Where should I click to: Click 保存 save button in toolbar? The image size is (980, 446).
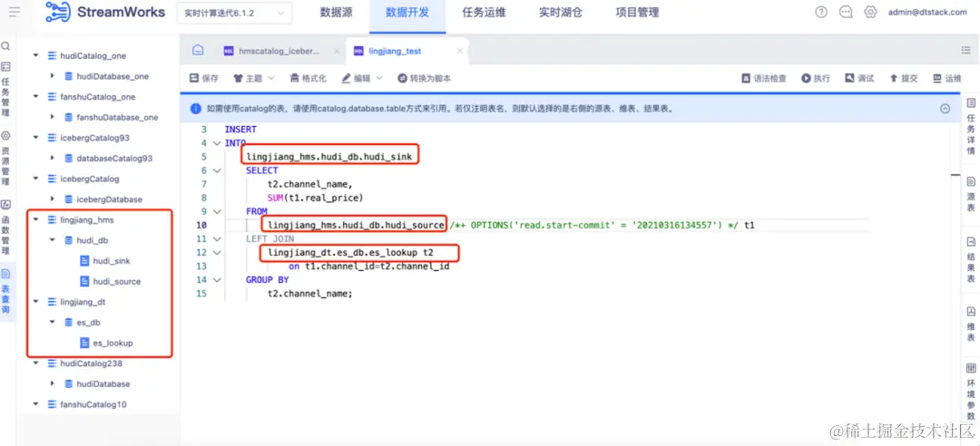point(204,79)
